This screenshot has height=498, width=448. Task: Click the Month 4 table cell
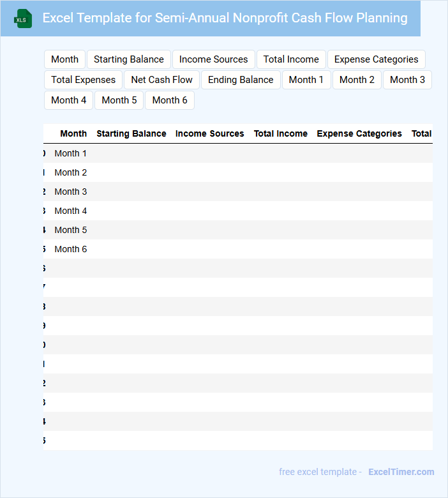click(x=70, y=211)
